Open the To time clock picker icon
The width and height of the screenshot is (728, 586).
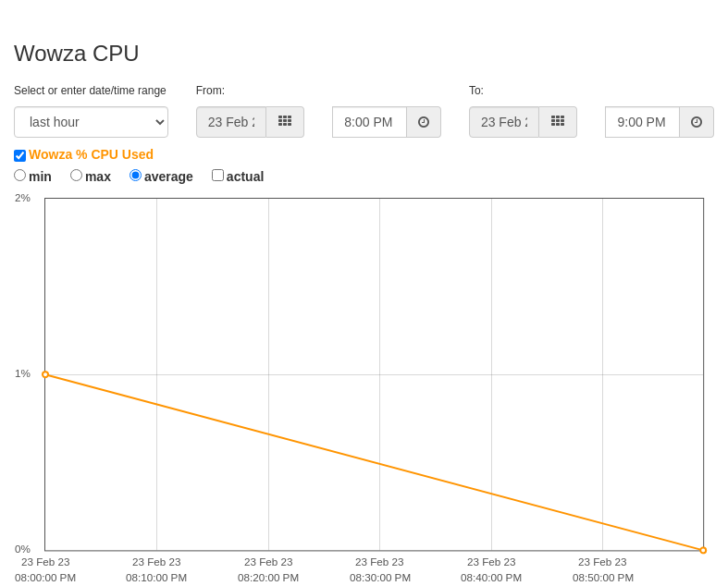(697, 122)
